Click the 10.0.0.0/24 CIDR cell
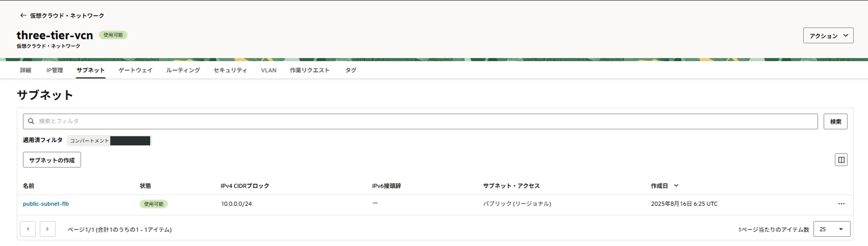This screenshot has width=868, height=246. [237, 204]
